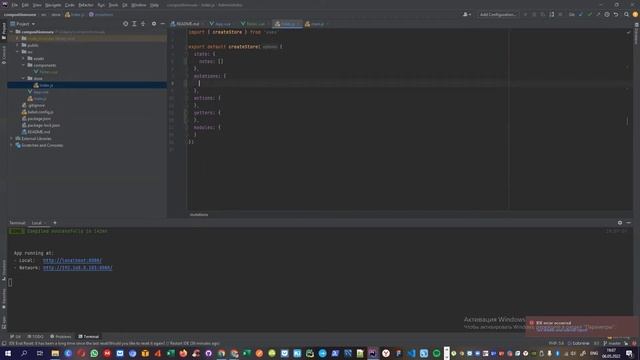640x360 pixels.
Task: Click the Rollback undo arrow icon
Action: coord(616,14)
